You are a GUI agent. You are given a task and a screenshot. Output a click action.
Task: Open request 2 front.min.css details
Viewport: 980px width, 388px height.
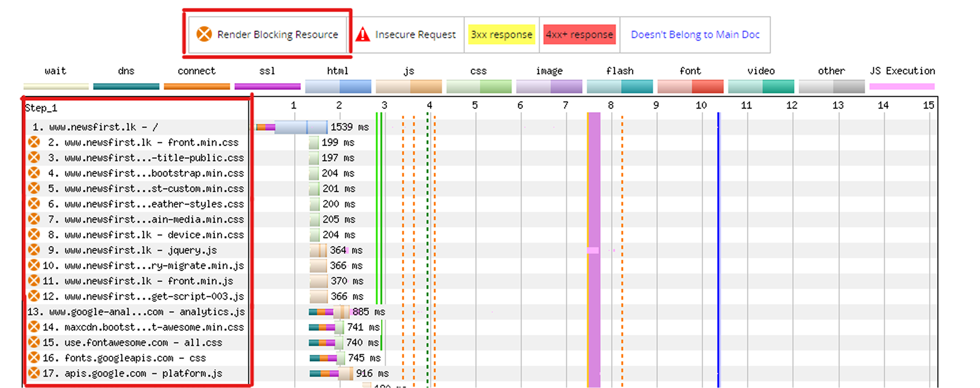[x=143, y=143]
